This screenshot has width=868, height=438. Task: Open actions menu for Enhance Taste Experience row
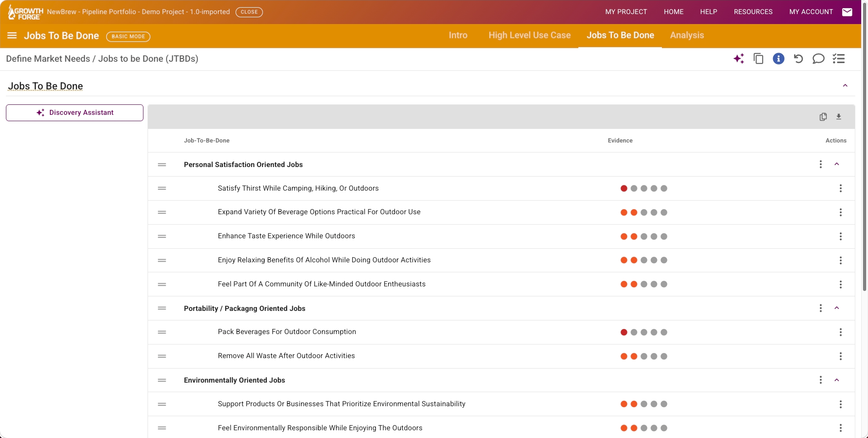tap(840, 236)
